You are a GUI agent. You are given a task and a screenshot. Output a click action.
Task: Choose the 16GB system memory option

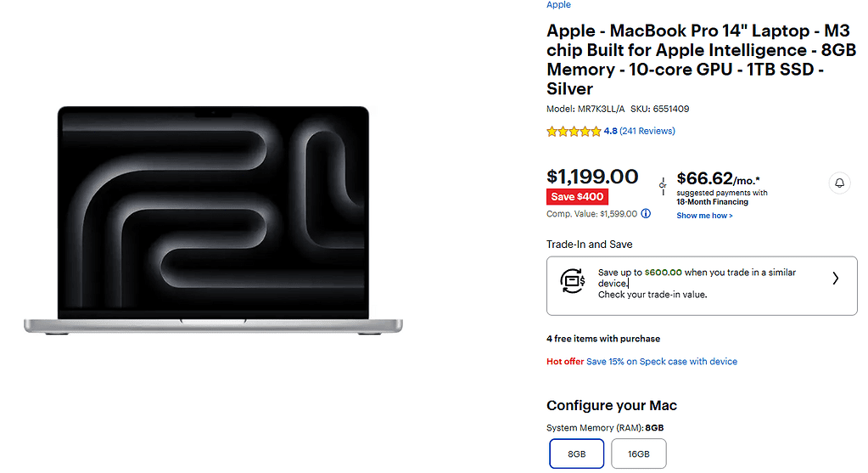click(638, 453)
